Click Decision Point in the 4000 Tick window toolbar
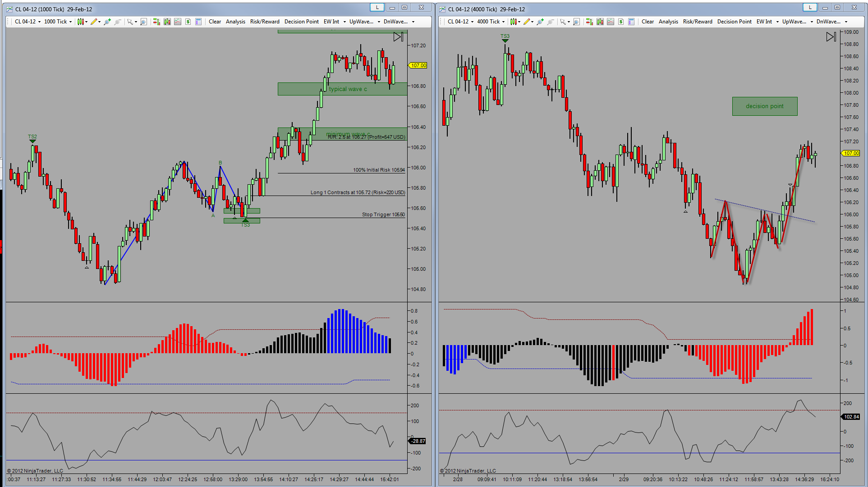 [x=734, y=22]
